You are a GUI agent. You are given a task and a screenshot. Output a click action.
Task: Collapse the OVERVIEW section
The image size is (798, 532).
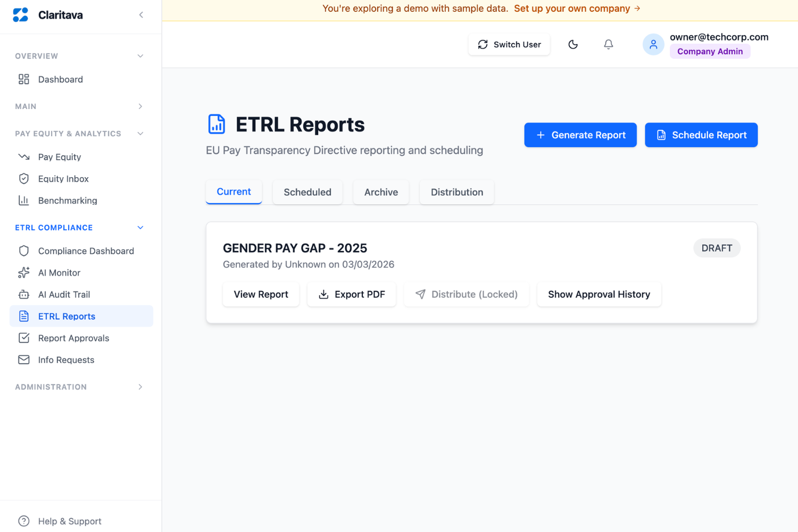tap(140, 56)
